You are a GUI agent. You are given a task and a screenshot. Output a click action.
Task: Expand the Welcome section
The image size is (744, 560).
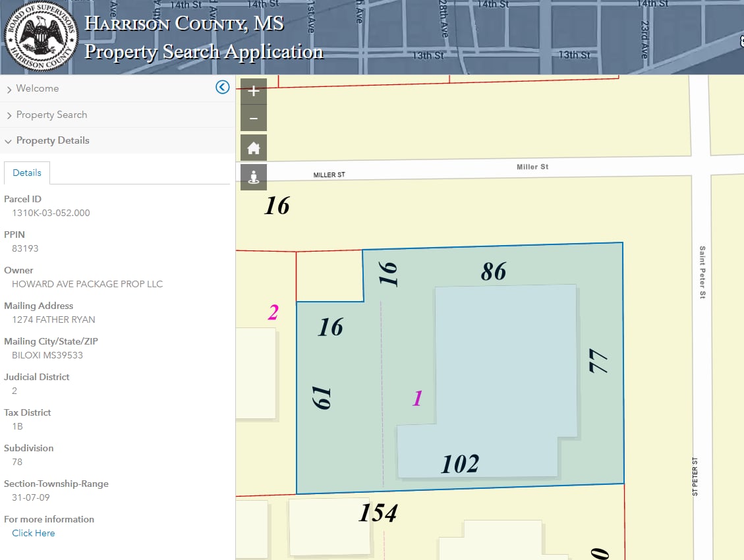pyautogui.click(x=38, y=88)
